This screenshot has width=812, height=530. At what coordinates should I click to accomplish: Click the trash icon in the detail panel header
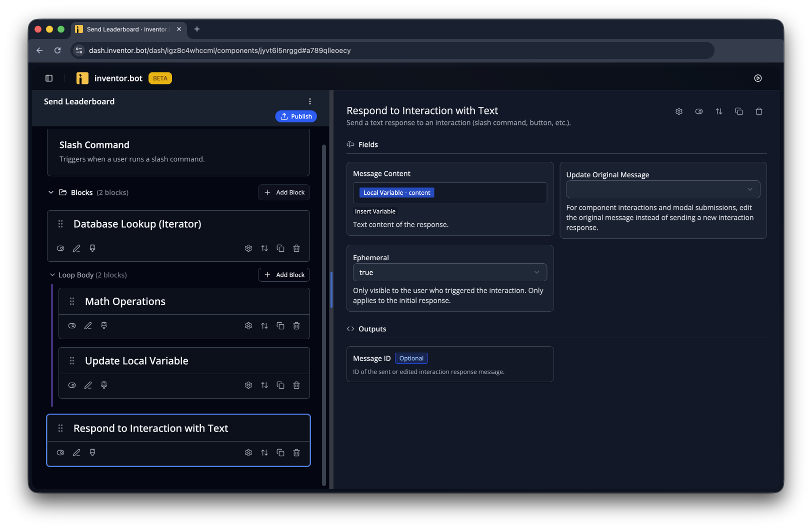click(x=759, y=111)
